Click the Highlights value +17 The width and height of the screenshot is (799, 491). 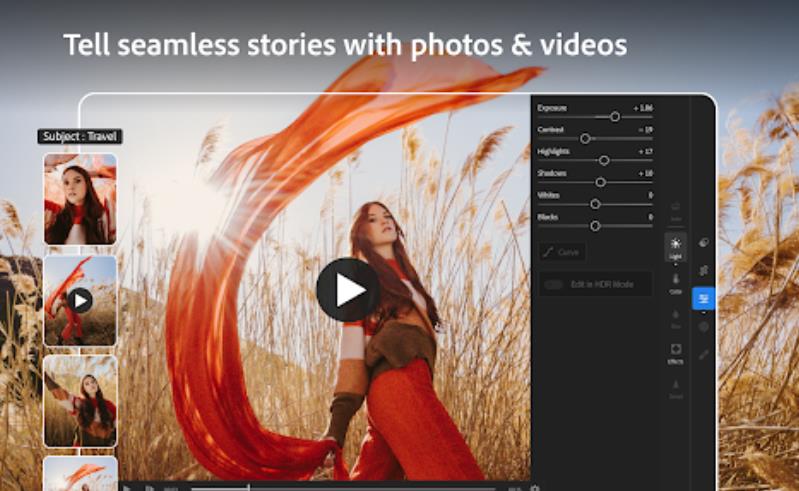tap(646, 151)
